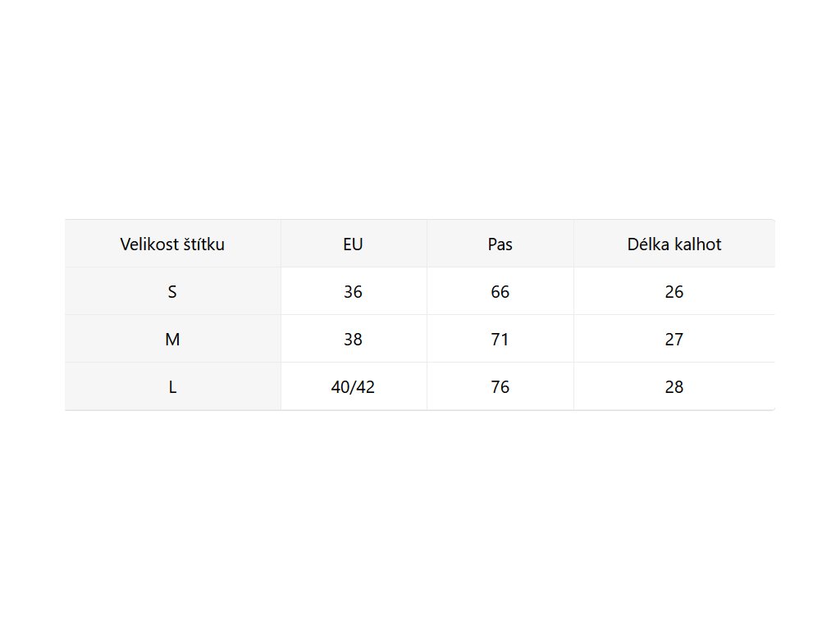Select EU value 36 cell

[353, 291]
